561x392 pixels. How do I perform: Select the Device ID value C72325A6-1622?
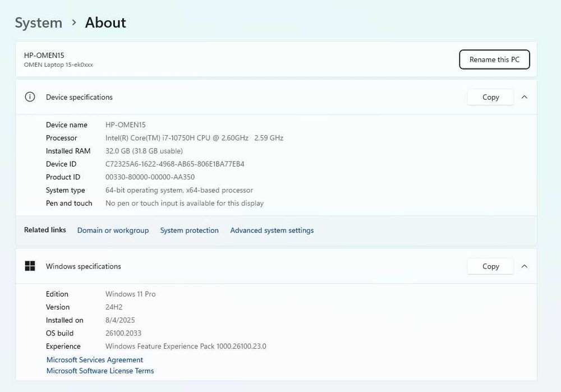coord(175,164)
